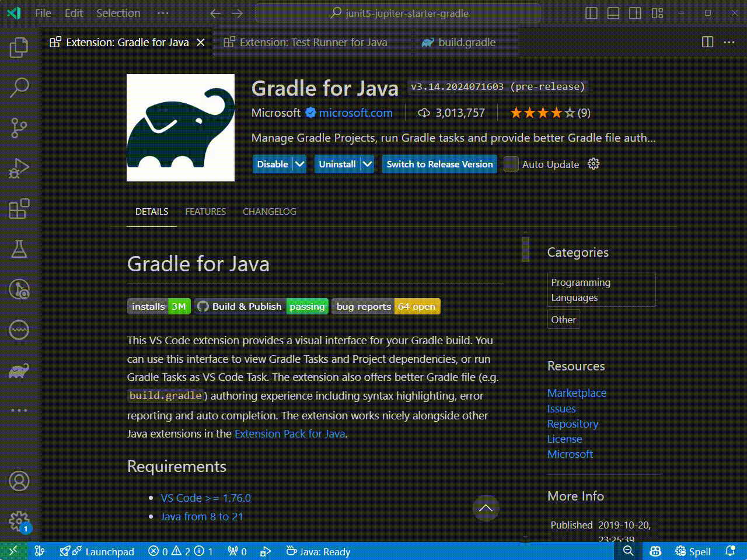
Task: Expand the editor overflow actions menu
Action: [x=729, y=42]
